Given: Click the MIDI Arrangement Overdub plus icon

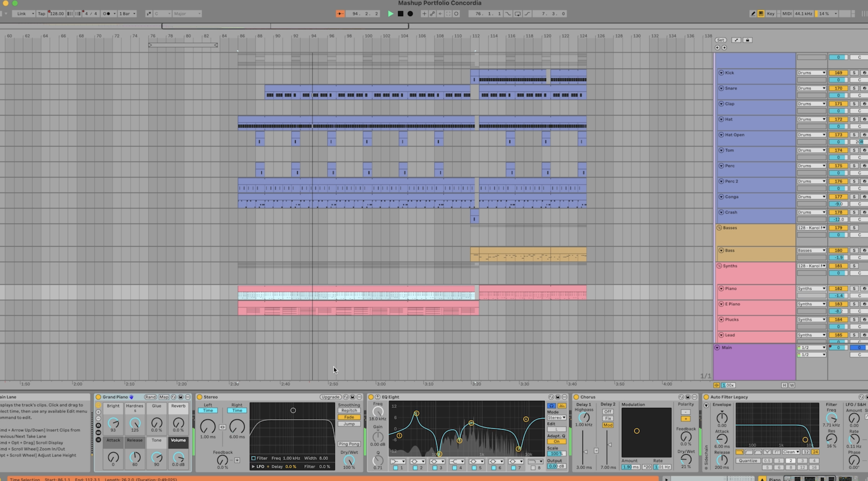Looking at the screenshot, I should point(424,13).
